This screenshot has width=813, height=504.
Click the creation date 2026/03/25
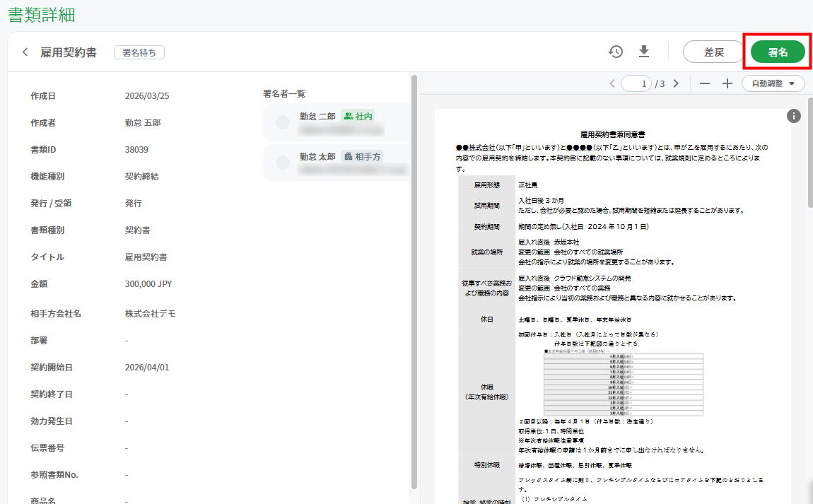click(x=147, y=96)
